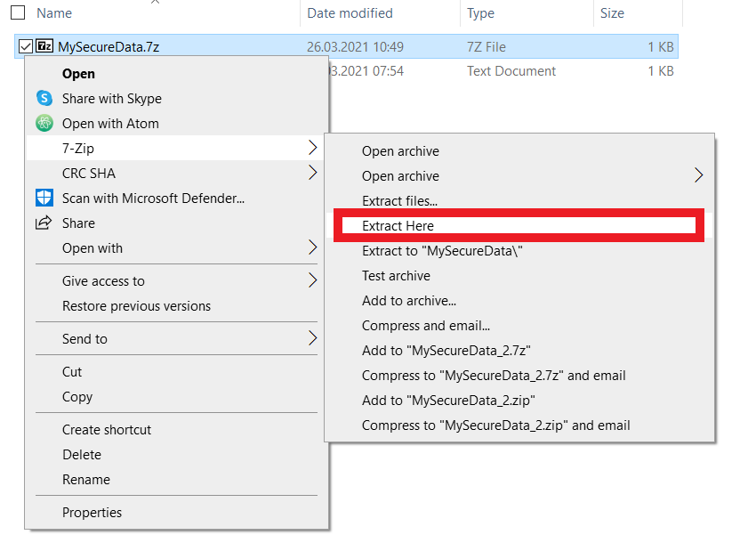Select Create shortcut

coord(176,429)
